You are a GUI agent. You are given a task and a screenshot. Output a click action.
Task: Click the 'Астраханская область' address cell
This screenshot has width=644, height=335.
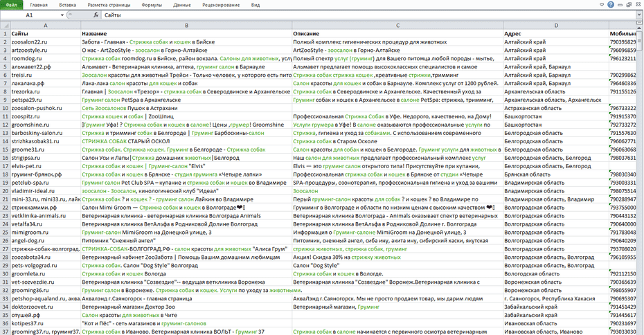pos(556,108)
